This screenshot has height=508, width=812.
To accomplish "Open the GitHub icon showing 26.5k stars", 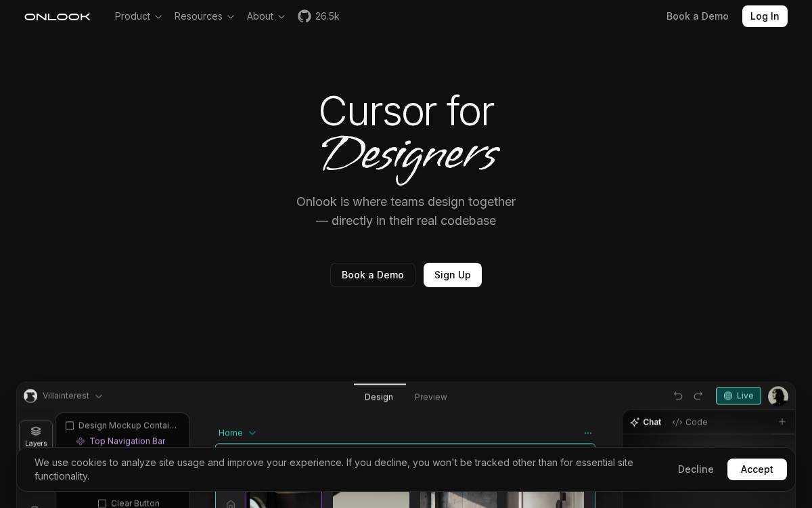I will pos(304,16).
